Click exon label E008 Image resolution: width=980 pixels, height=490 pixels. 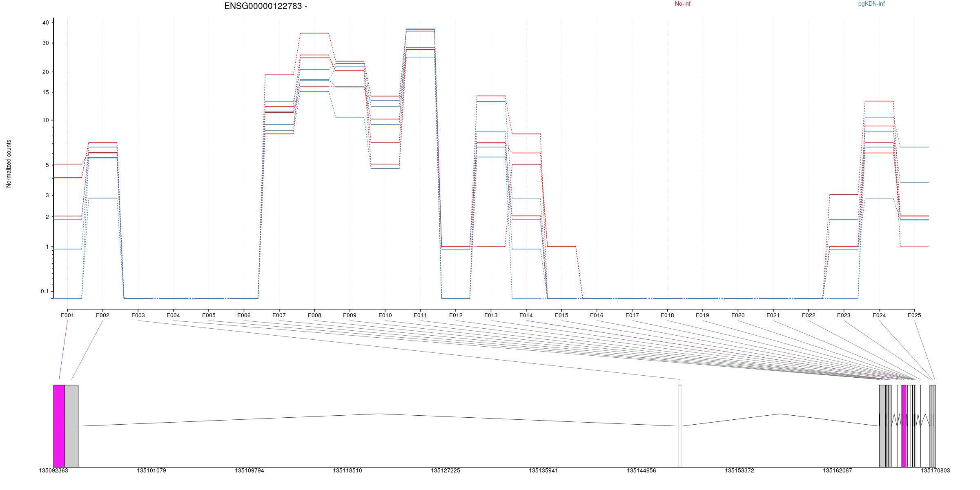click(x=314, y=315)
